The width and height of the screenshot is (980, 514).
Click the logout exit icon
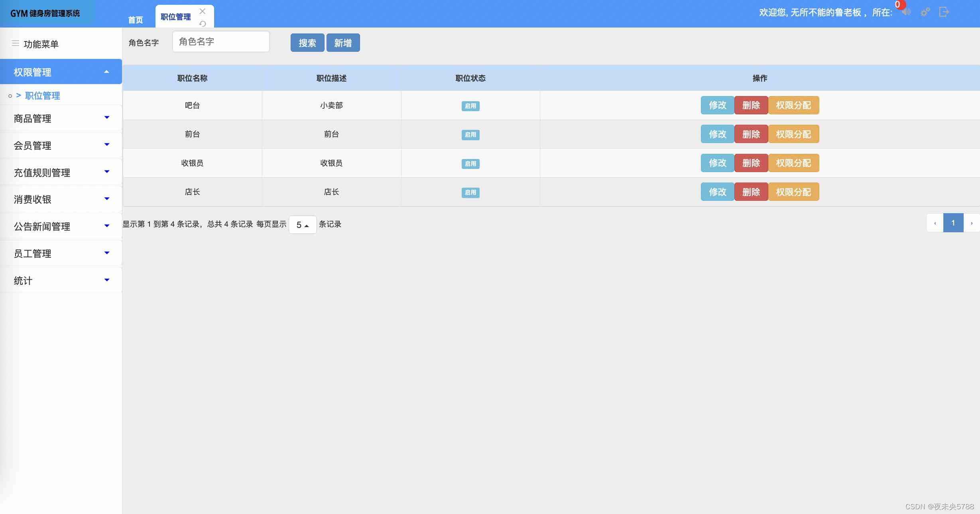[944, 12]
